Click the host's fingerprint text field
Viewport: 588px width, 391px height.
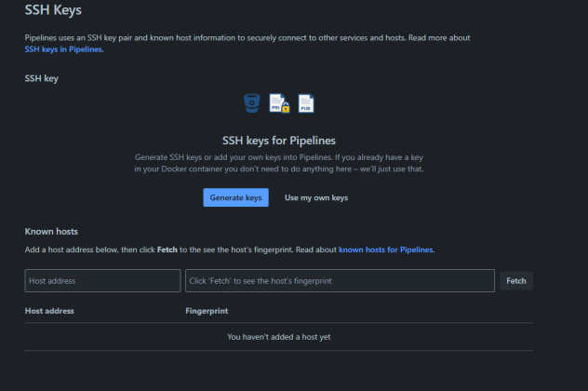[340, 280]
